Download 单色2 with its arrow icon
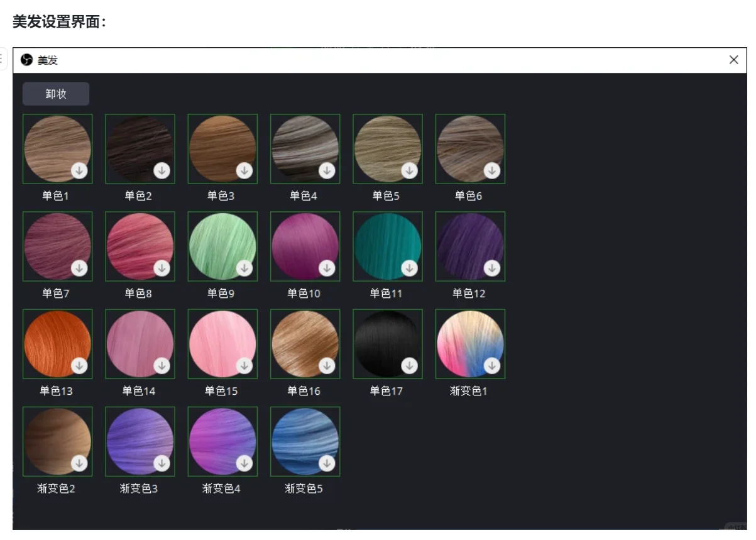The width and height of the screenshot is (756, 540). (162, 170)
